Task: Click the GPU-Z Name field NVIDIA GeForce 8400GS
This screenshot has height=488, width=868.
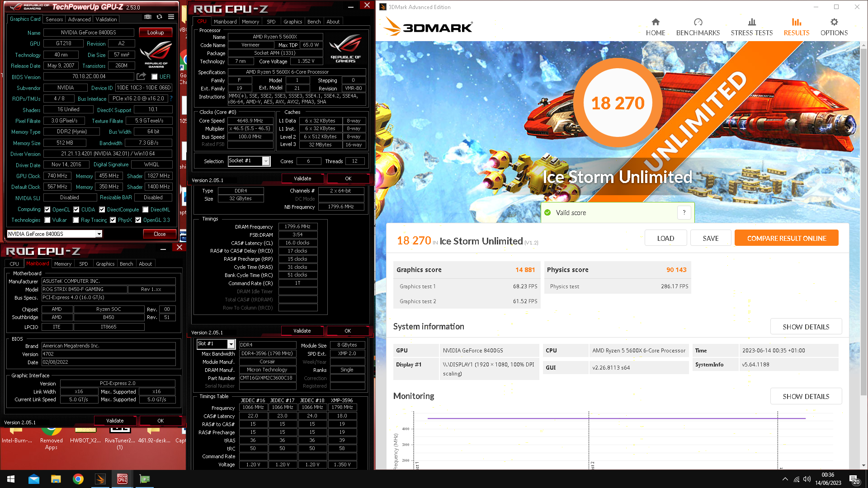Action: 89,33
